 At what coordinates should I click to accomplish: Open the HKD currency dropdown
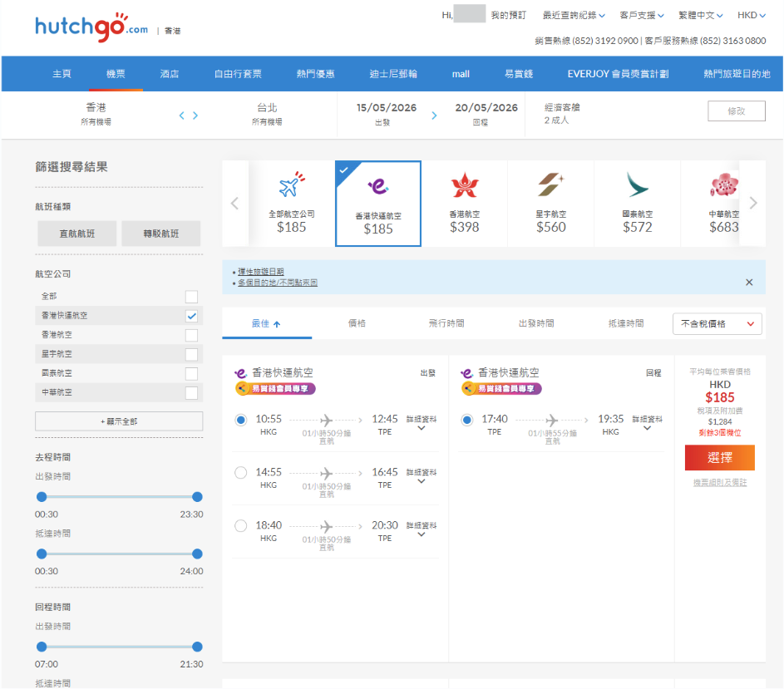coord(752,16)
